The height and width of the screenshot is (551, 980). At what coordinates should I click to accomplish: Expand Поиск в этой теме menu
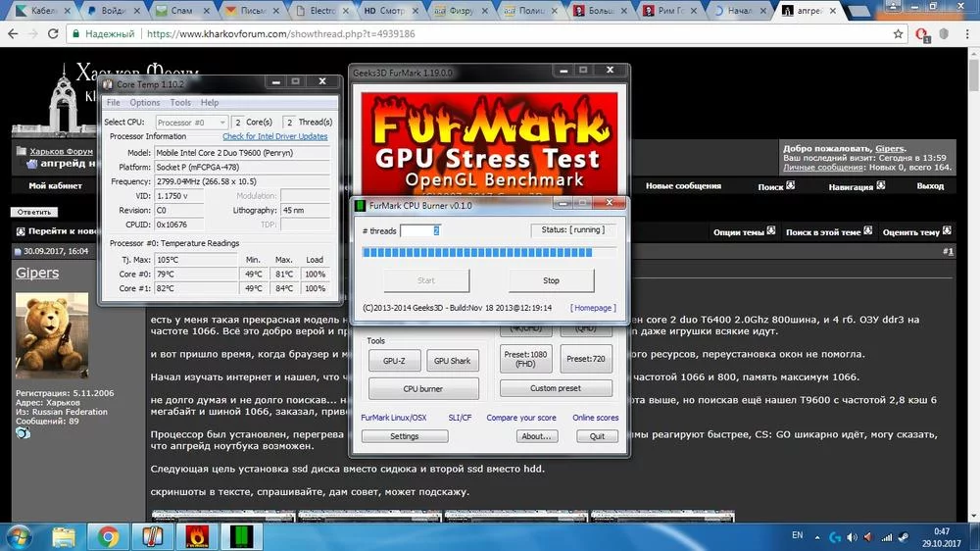pyautogui.click(x=829, y=232)
